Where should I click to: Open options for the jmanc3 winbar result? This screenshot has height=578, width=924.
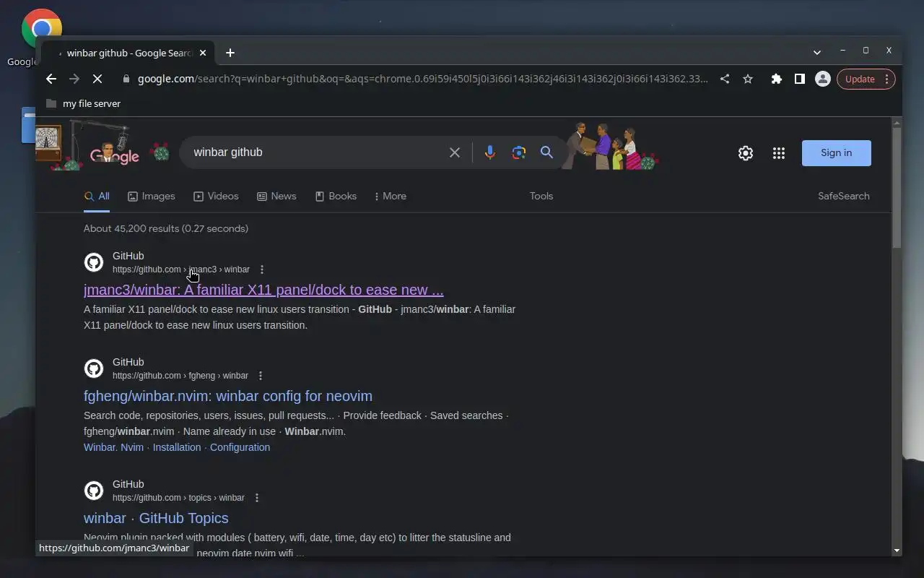pyautogui.click(x=262, y=269)
